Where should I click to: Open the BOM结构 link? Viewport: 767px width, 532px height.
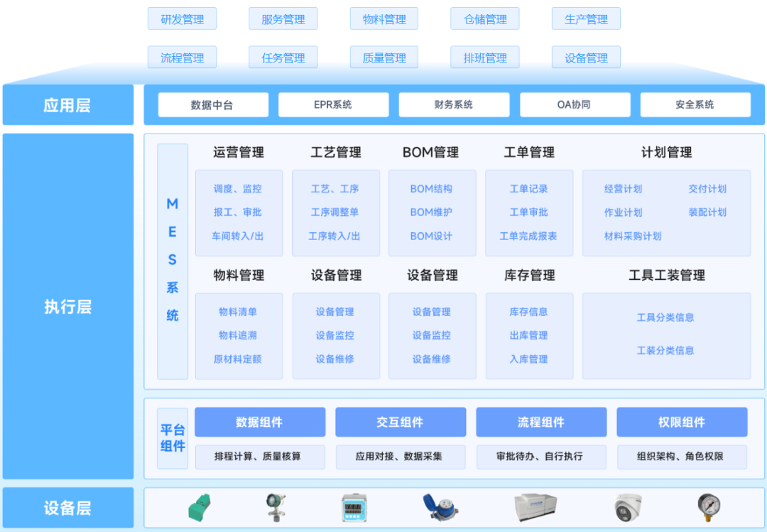pos(431,189)
